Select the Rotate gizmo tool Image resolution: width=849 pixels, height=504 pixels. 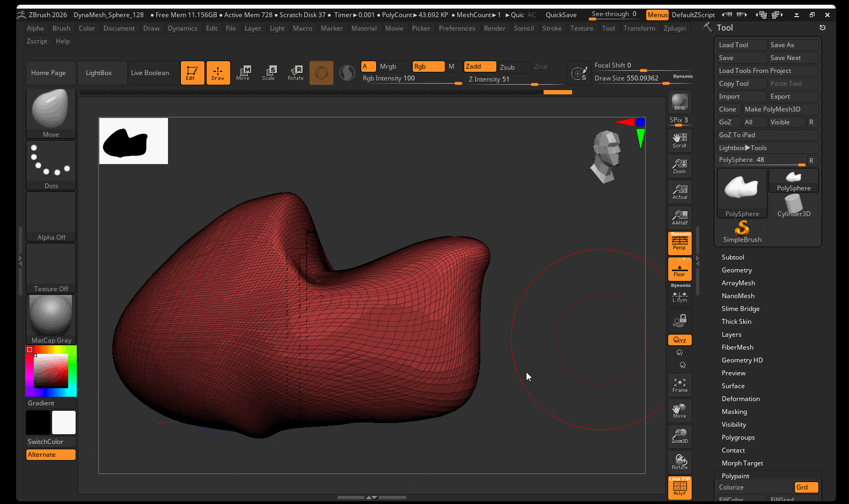click(295, 72)
